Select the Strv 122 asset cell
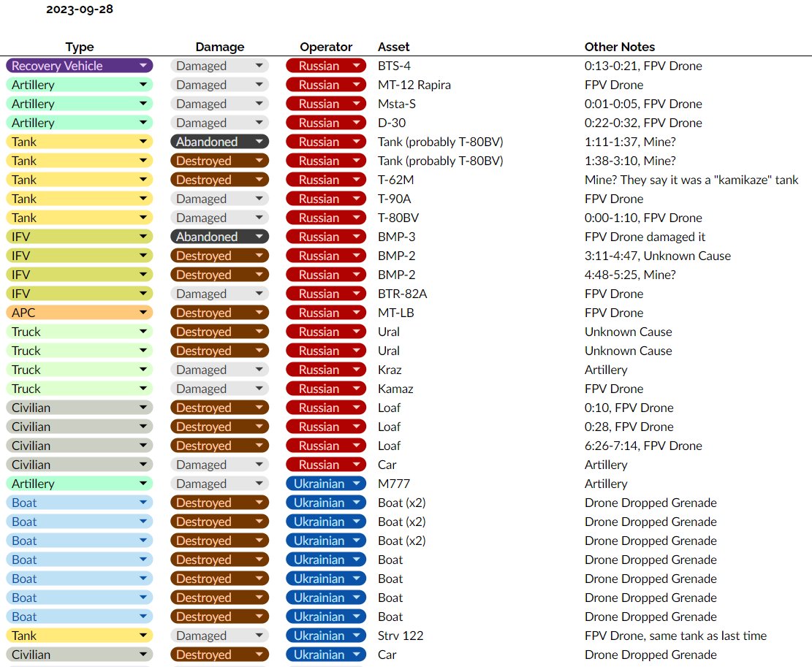Screen dimensions: 812x667 click(401, 636)
